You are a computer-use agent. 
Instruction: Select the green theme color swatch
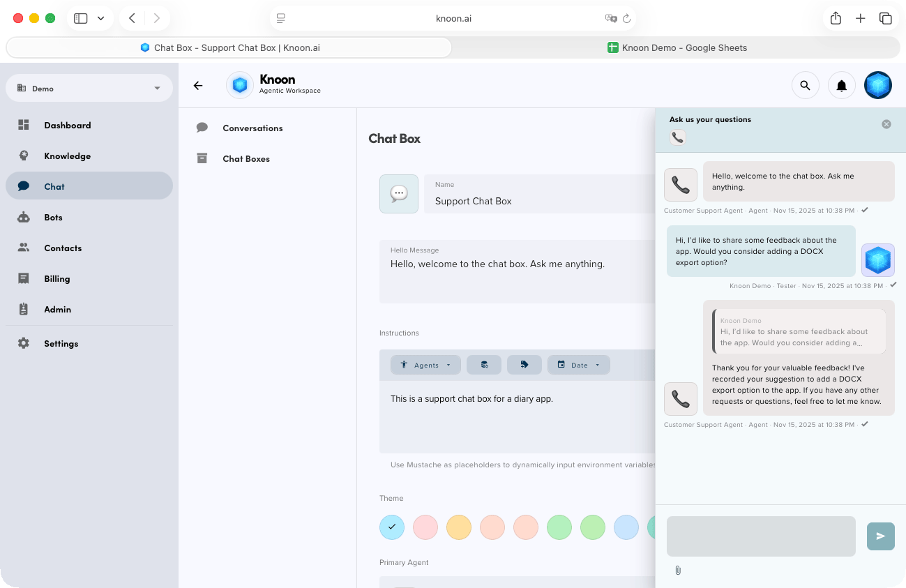point(559,527)
